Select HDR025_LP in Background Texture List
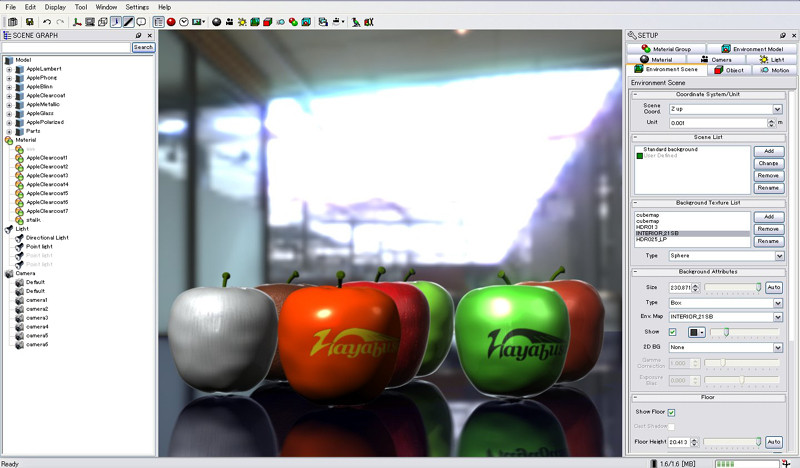Screen dimensions: 800x468 (x=650, y=239)
